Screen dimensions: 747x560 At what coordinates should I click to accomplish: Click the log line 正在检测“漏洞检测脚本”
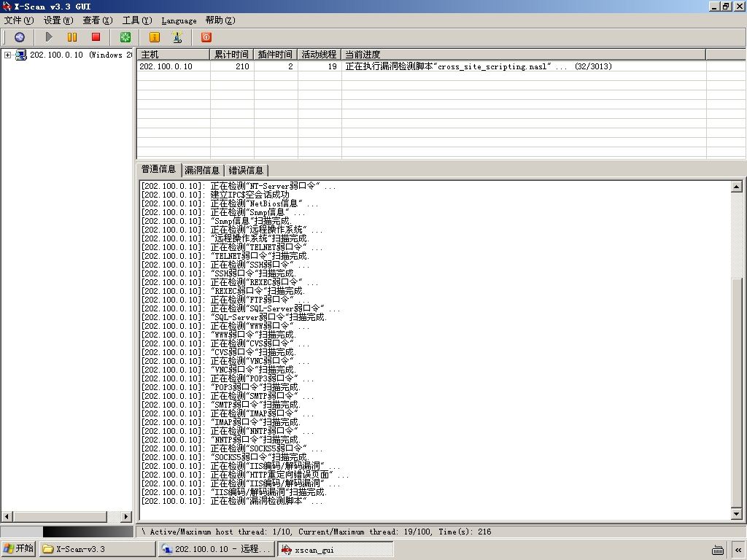(x=232, y=501)
